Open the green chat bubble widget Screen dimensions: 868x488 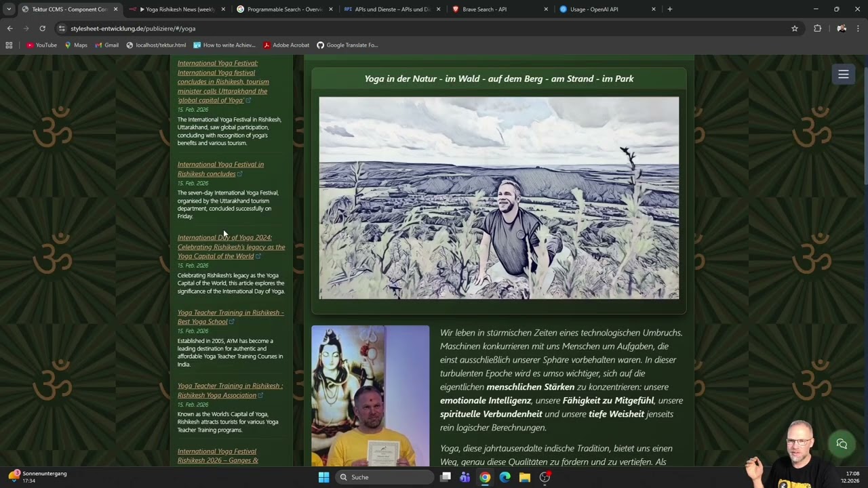[842, 444]
